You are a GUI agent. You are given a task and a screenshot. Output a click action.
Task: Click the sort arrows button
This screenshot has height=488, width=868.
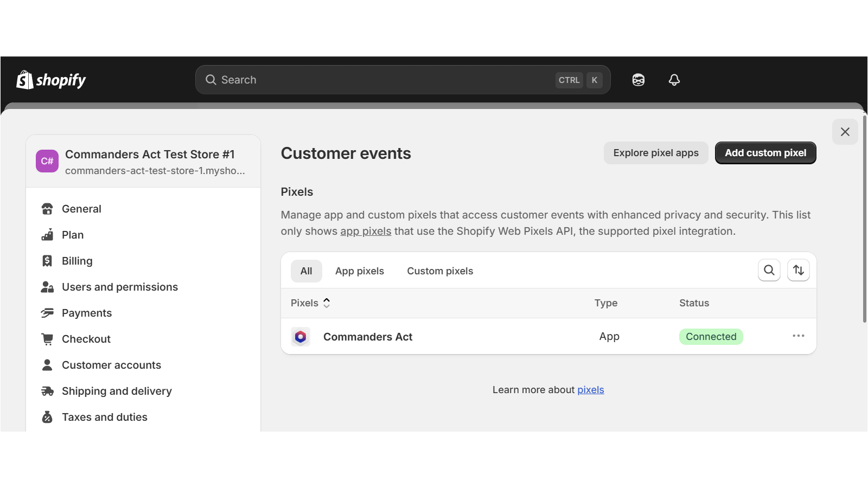click(799, 270)
